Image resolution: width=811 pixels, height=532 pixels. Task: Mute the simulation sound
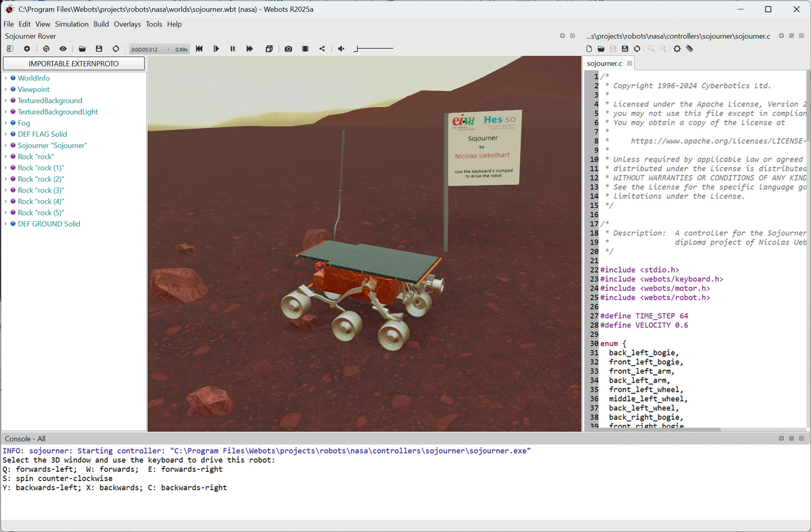(341, 49)
